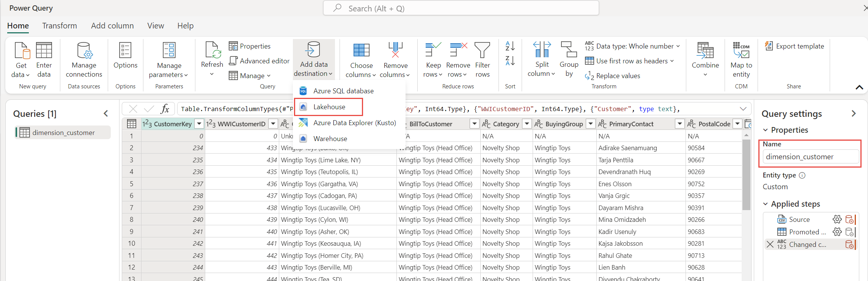The image size is (868, 281).
Task: Collapse the Applied steps section
Action: (x=766, y=204)
